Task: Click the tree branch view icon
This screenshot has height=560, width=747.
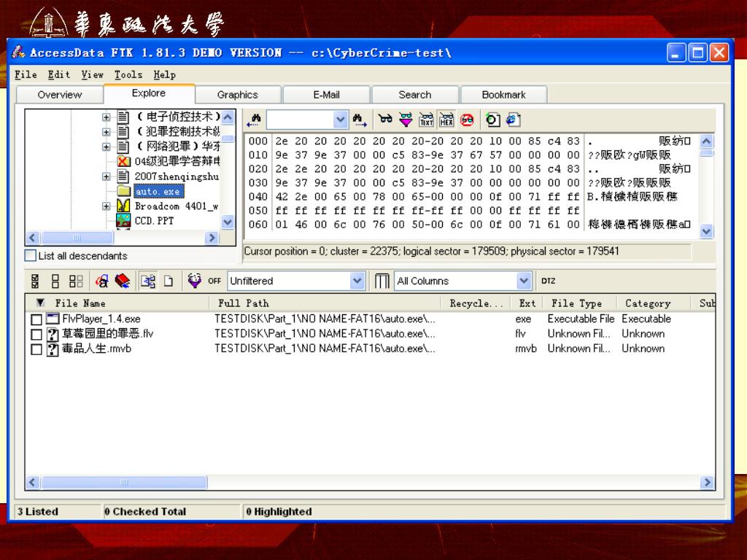Action: tap(148, 281)
